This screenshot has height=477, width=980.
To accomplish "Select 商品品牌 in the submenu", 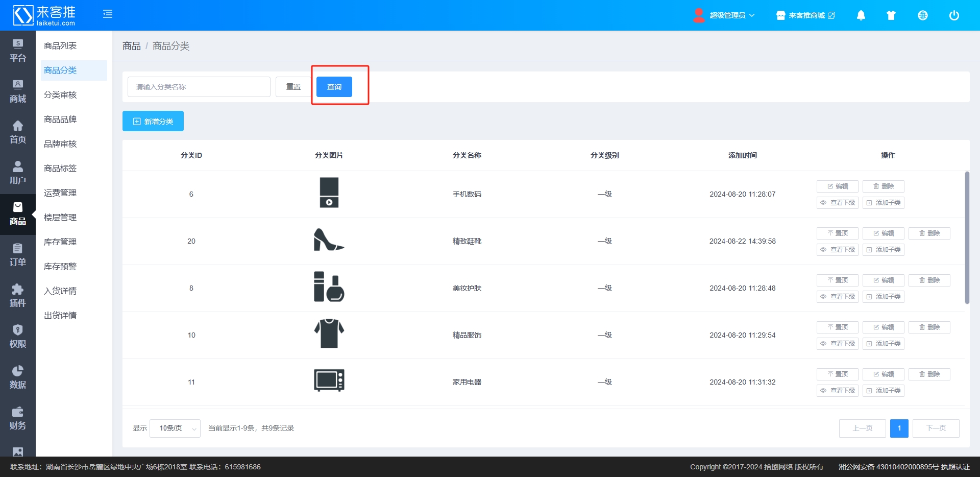I will (60, 120).
